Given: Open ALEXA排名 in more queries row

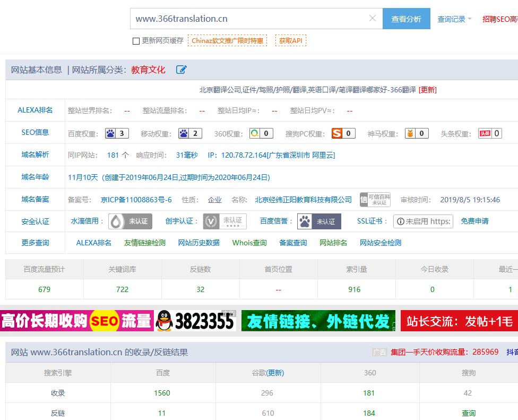Looking at the screenshot, I should point(94,243).
